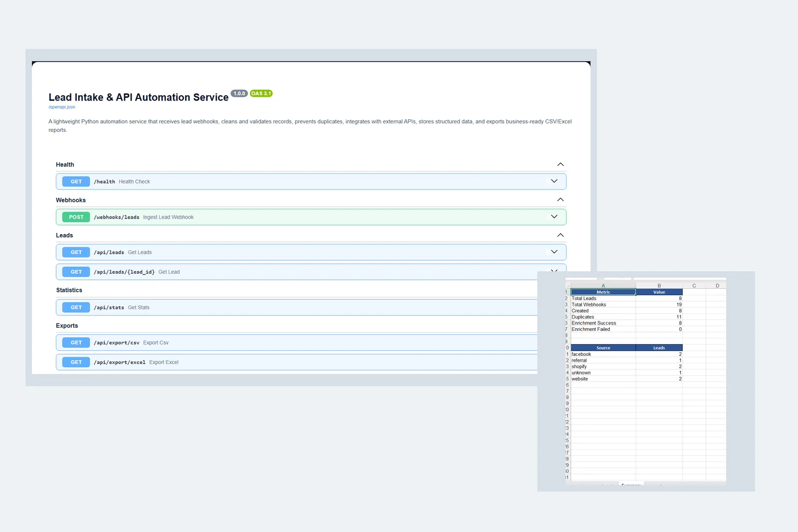Click the Ingest Lead Webhook description

click(x=168, y=217)
